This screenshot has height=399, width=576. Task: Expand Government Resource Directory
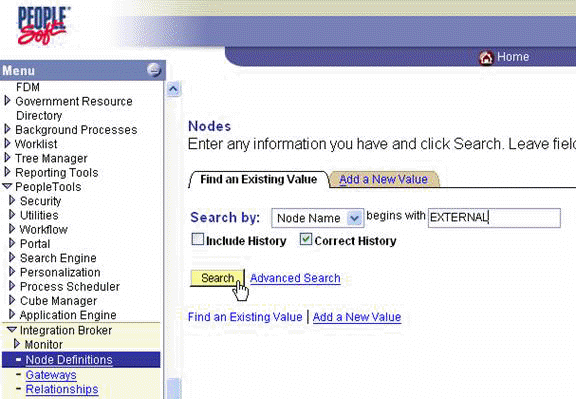(7, 100)
